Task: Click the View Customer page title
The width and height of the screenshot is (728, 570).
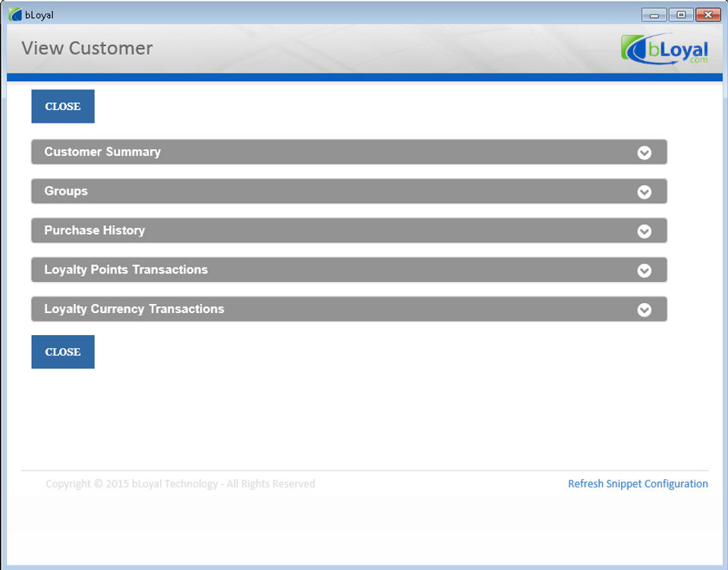Action: 86,49
